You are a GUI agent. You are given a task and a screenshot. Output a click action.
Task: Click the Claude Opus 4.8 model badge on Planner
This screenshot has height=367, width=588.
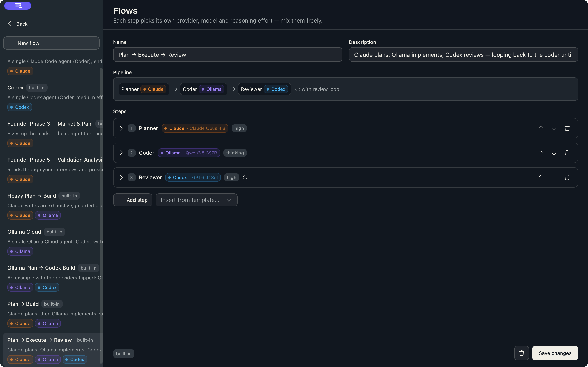point(195,128)
